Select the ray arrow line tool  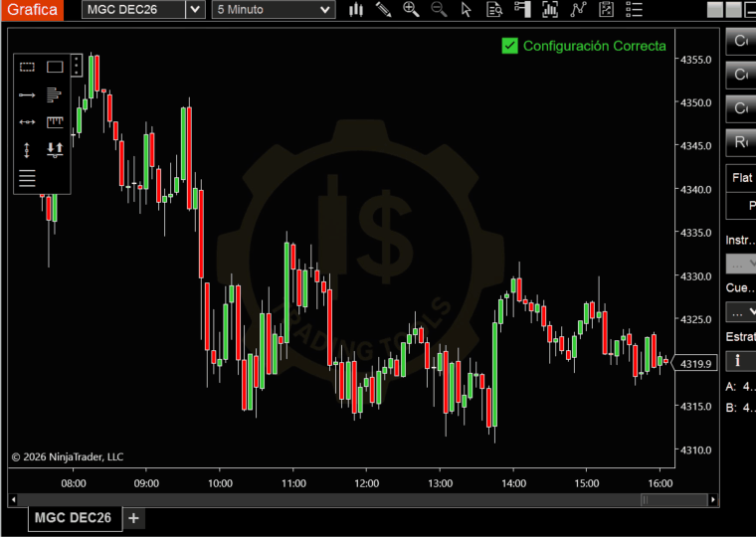coord(27,94)
